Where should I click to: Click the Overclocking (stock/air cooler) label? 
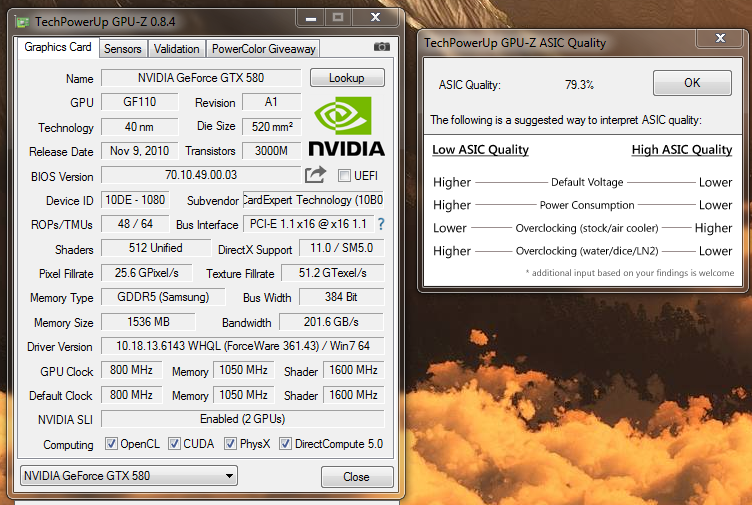(587, 228)
